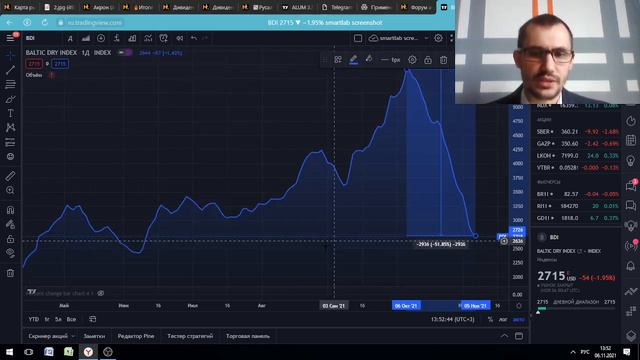Select the text annotation tool
Screen dimensions: 640x360
pyautogui.click(x=10, y=113)
